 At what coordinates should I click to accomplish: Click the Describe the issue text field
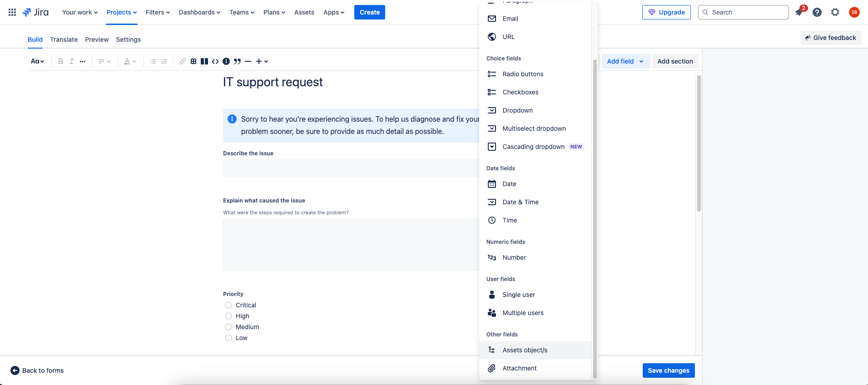(x=351, y=168)
